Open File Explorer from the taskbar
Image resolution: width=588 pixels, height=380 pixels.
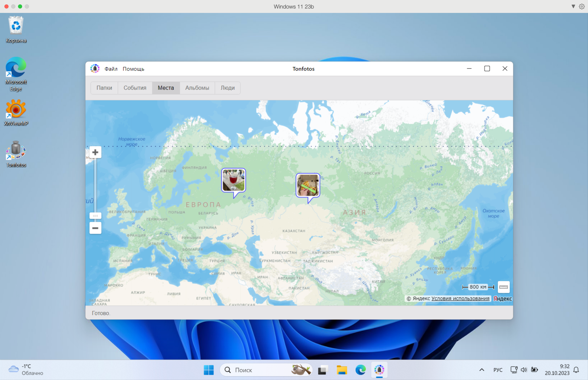tap(342, 370)
